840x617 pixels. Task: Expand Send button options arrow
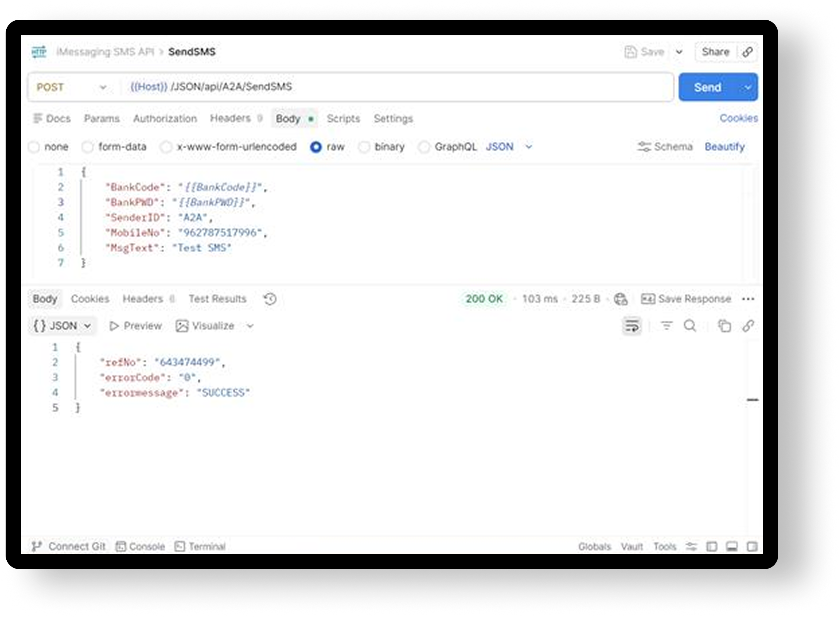click(x=748, y=87)
